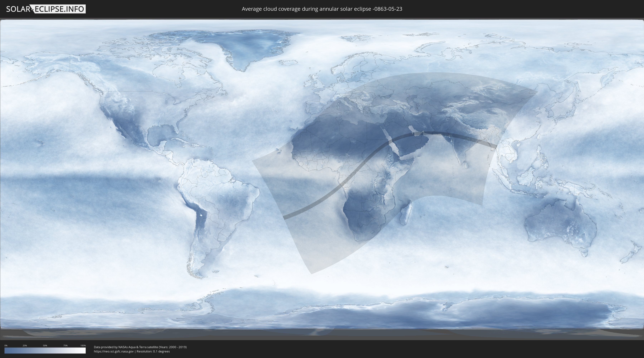Image resolution: width=644 pixels, height=358 pixels.
Task: Click the 25% label on the legend
Action: click(x=25, y=345)
